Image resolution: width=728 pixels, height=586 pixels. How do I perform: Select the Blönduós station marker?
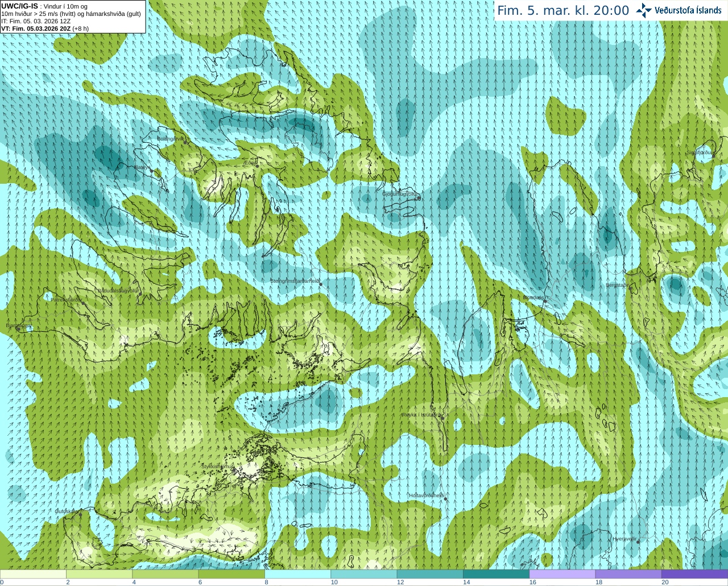pos(544,300)
